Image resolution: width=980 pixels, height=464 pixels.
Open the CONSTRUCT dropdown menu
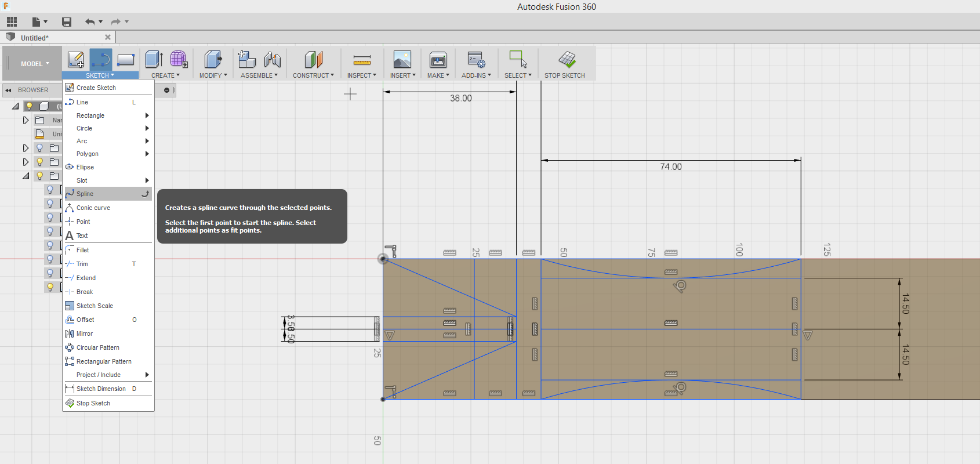(x=313, y=75)
